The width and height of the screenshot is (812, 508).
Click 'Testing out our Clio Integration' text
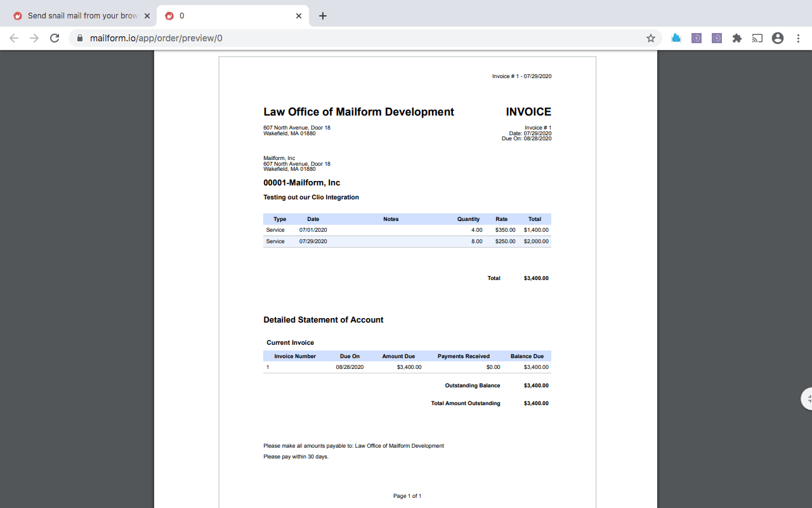tap(311, 197)
